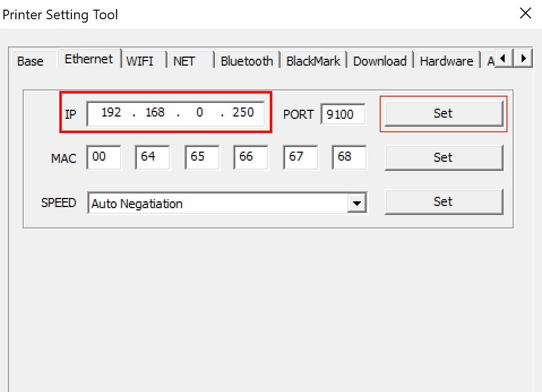
Task: Open the WIFI tab
Action: pyautogui.click(x=140, y=61)
